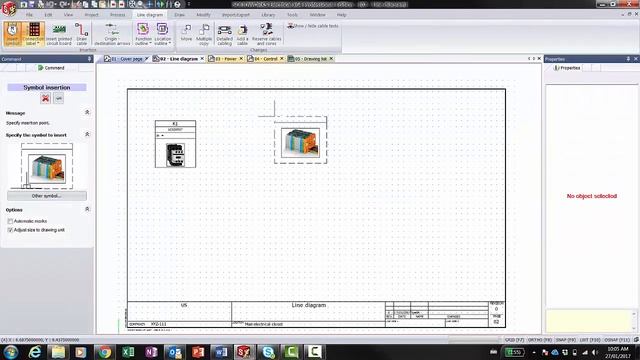
Task: Collapse the Message section
Action: click(x=87, y=112)
